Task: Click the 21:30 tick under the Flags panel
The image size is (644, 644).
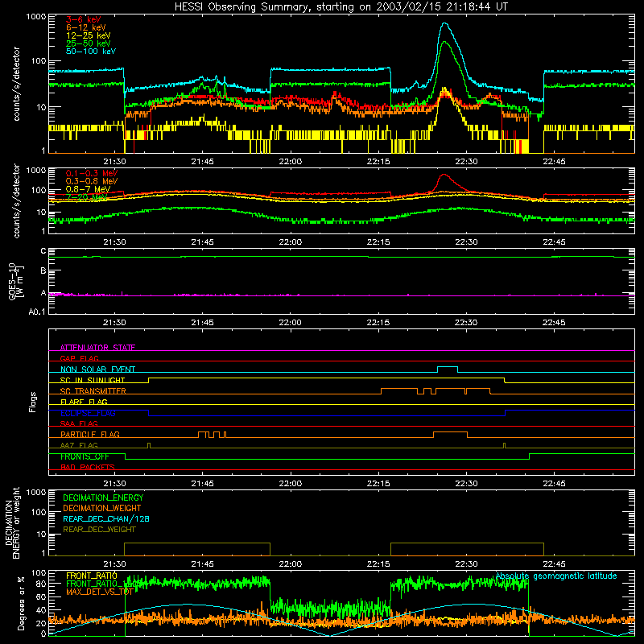Action: tap(114, 484)
